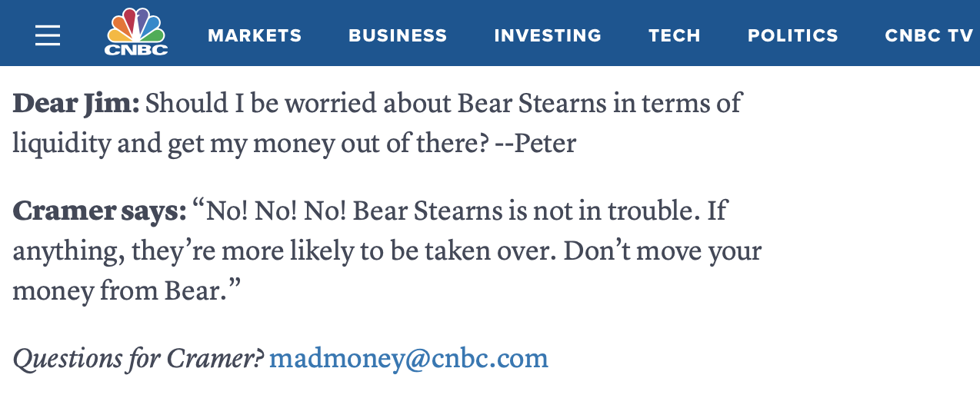Open the hamburger navigation menu
This screenshot has width=980, height=398.
tap(48, 35)
